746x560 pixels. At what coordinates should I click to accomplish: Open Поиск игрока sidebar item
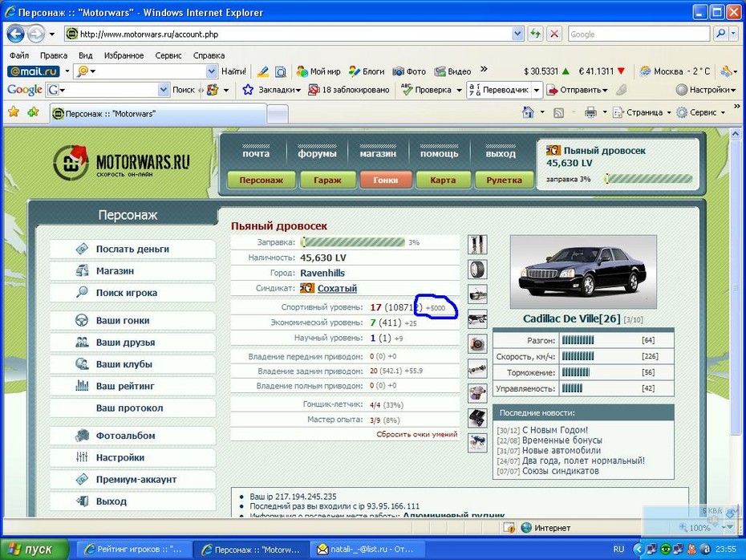click(132, 293)
